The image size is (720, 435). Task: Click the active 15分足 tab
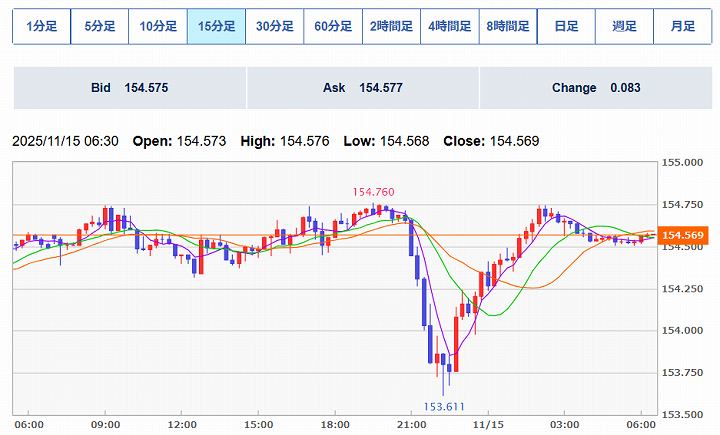(x=216, y=26)
